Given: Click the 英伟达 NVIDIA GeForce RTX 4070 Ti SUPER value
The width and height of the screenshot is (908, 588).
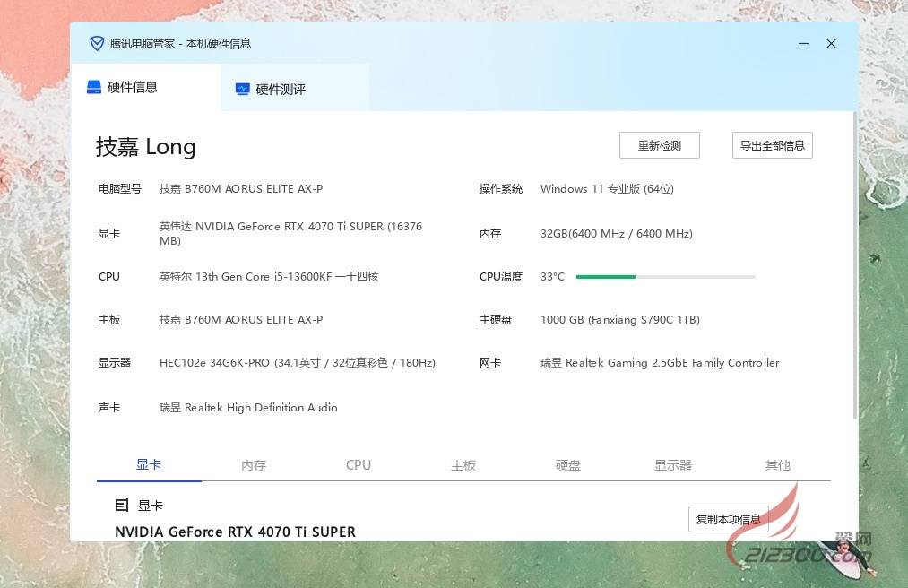Looking at the screenshot, I should click(290, 233).
